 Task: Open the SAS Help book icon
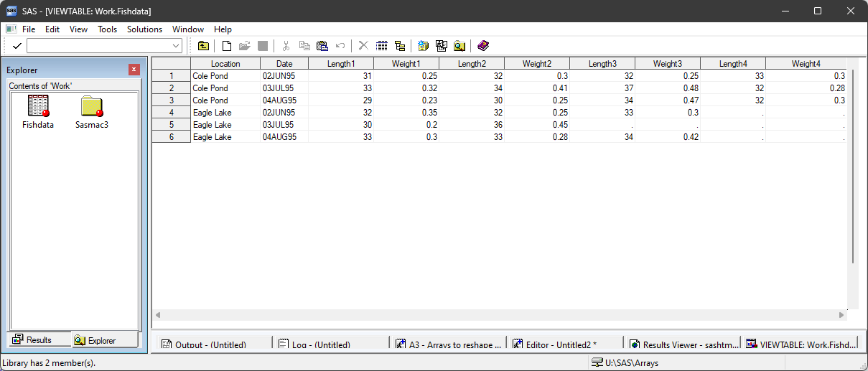click(x=482, y=46)
